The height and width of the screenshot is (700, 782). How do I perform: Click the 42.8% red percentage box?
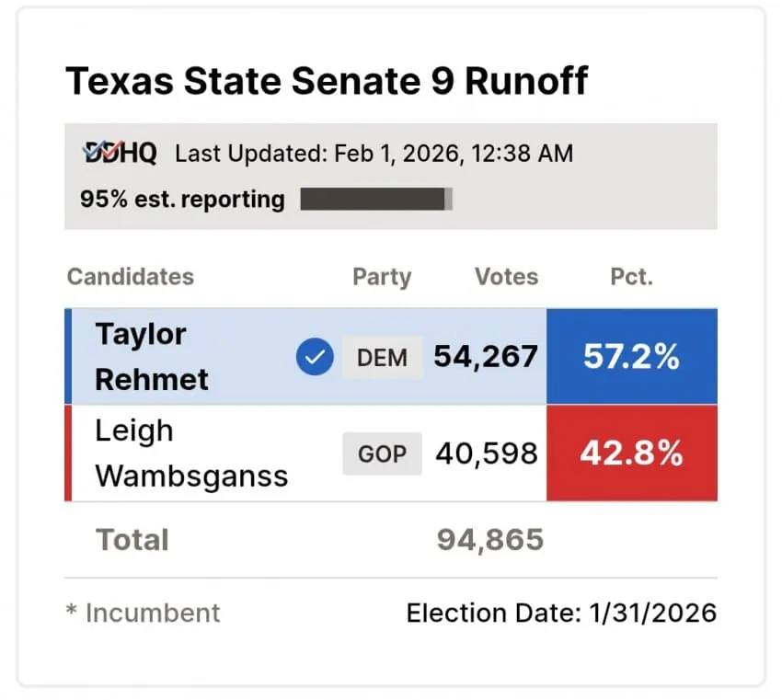631,453
